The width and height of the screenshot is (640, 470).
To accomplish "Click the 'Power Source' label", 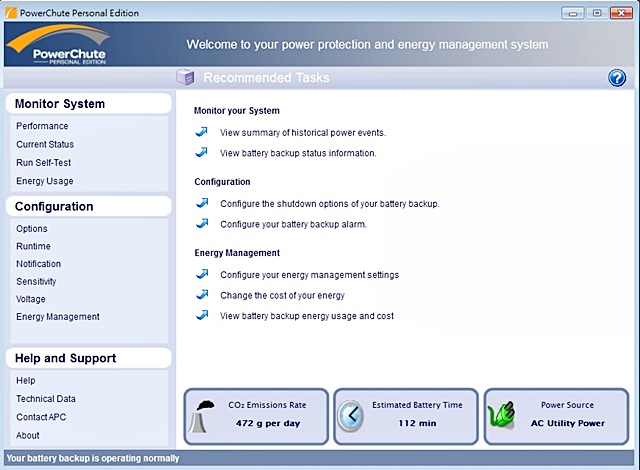I will (567, 405).
